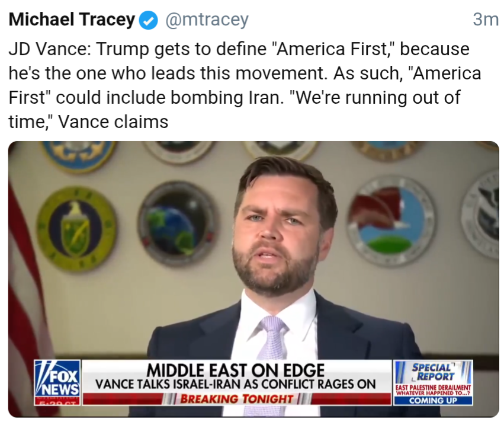
Task: Click the @mtracey handle
Action: 207,20
